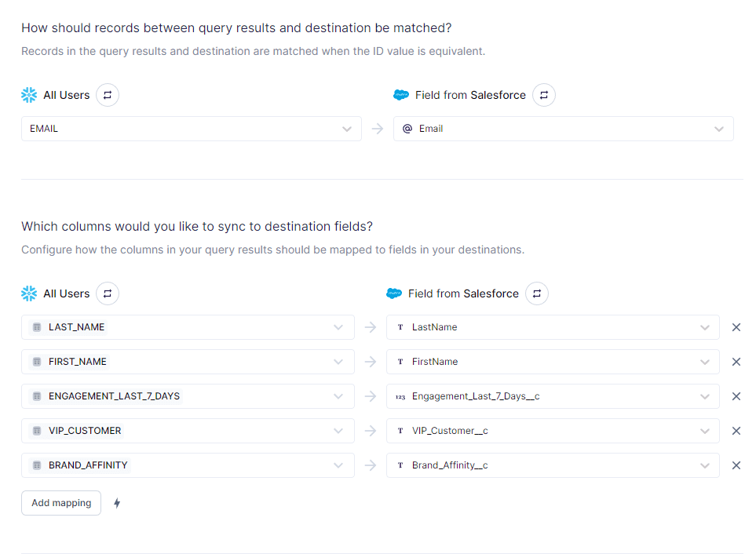The width and height of the screenshot is (756, 554).
Task: Click the Snowflake icon in sync columns section
Action: (x=29, y=293)
